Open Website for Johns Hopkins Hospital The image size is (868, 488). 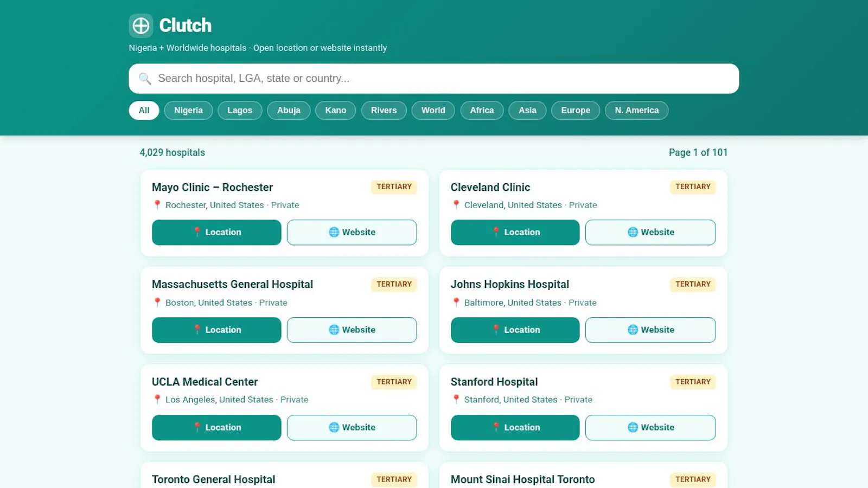650,330
